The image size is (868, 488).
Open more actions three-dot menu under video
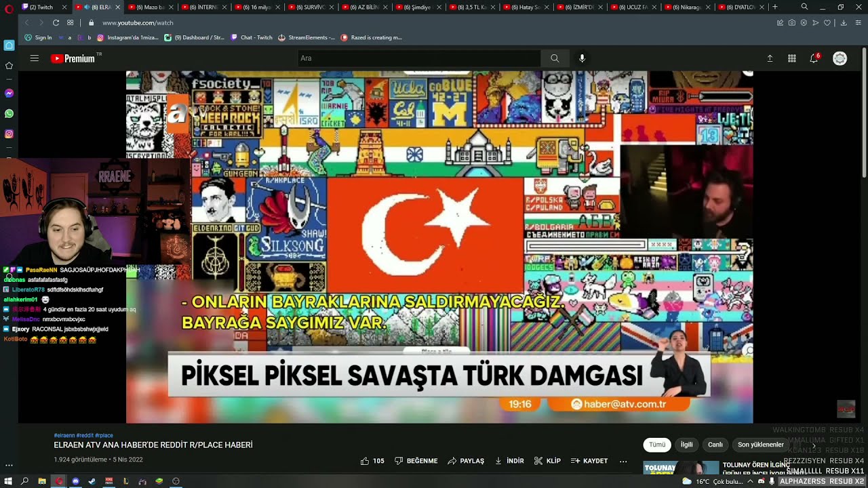(623, 461)
